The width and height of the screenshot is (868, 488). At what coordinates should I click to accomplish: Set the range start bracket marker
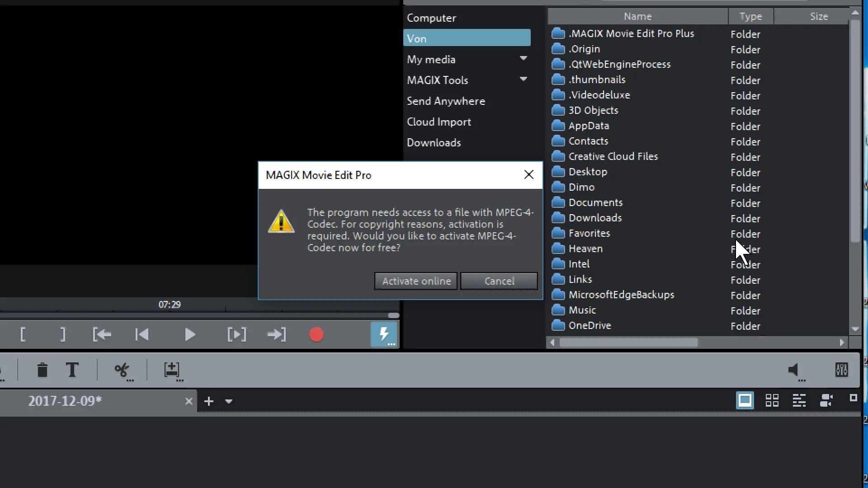pyautogui.click(x=23, y=335)
